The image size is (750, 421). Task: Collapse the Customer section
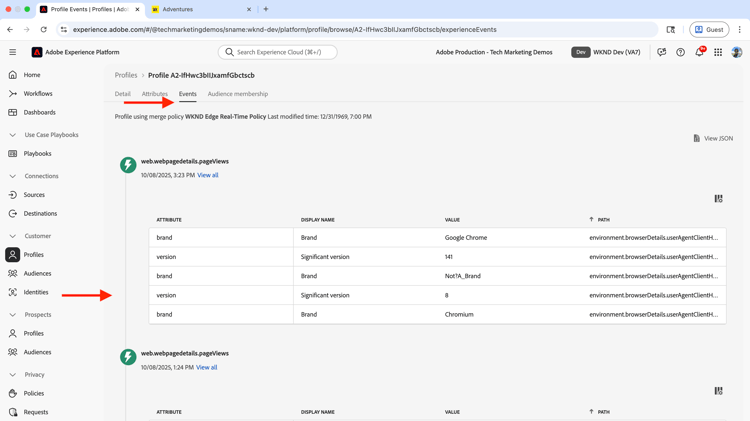click(12, 236)
